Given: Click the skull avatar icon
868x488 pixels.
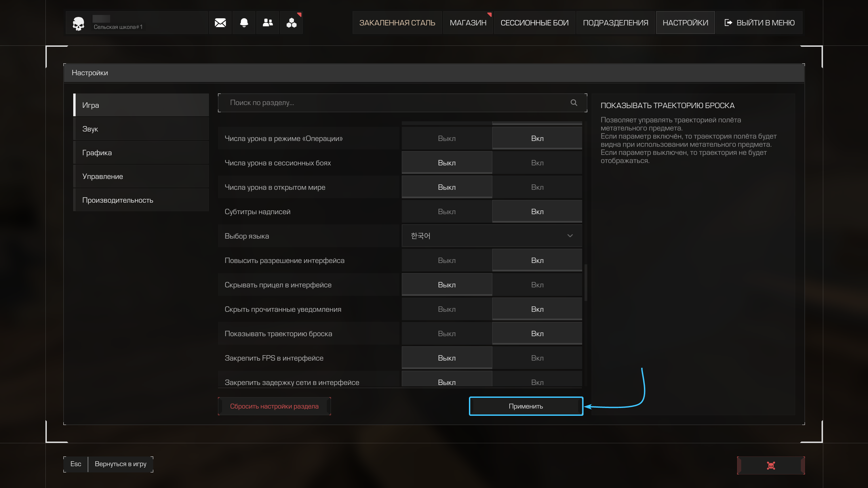Looking at the screenshot, I should tap(78, 23).
